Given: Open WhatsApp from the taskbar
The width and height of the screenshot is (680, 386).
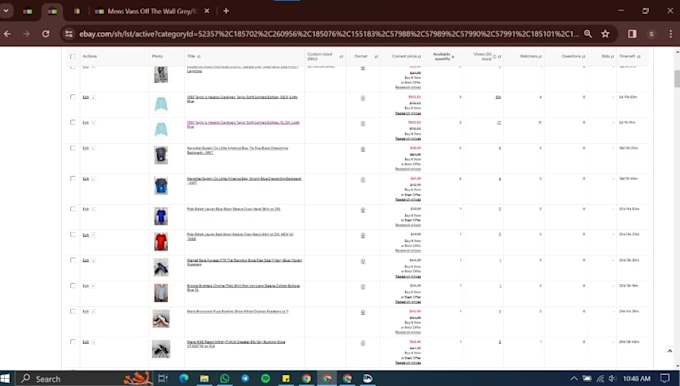Looking at the screenshot, I should coord(225,378).
